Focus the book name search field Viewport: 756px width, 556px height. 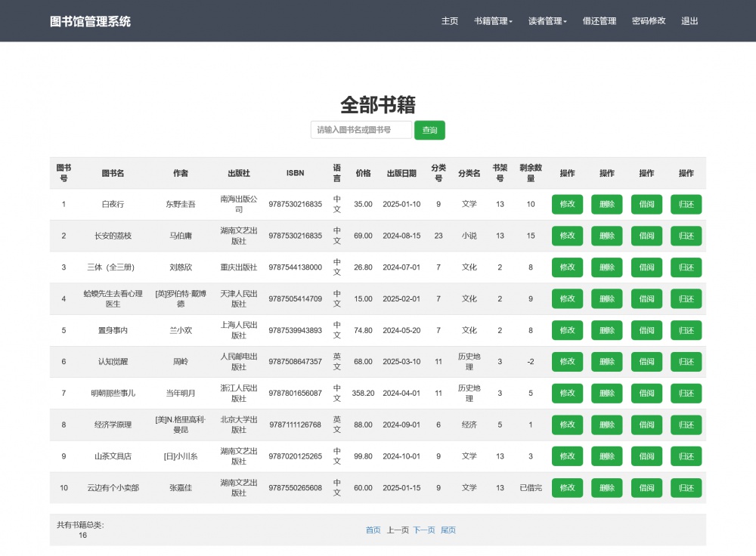(x=361, y=130)
